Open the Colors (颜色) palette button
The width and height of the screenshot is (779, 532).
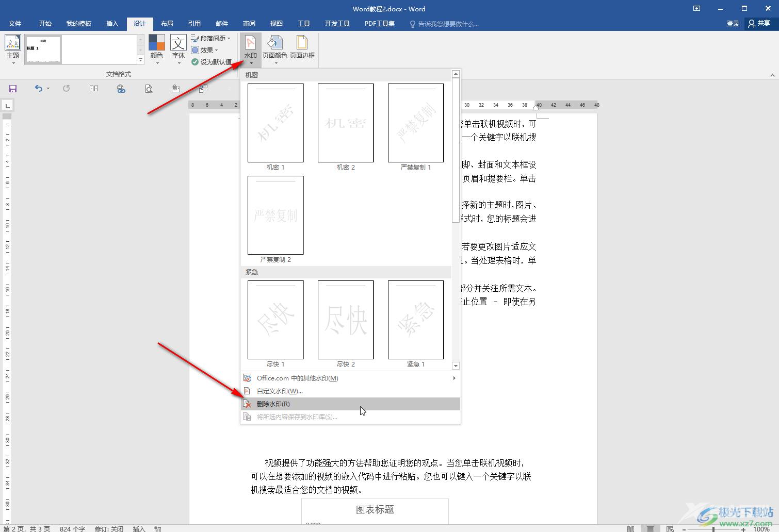[157, 49]
